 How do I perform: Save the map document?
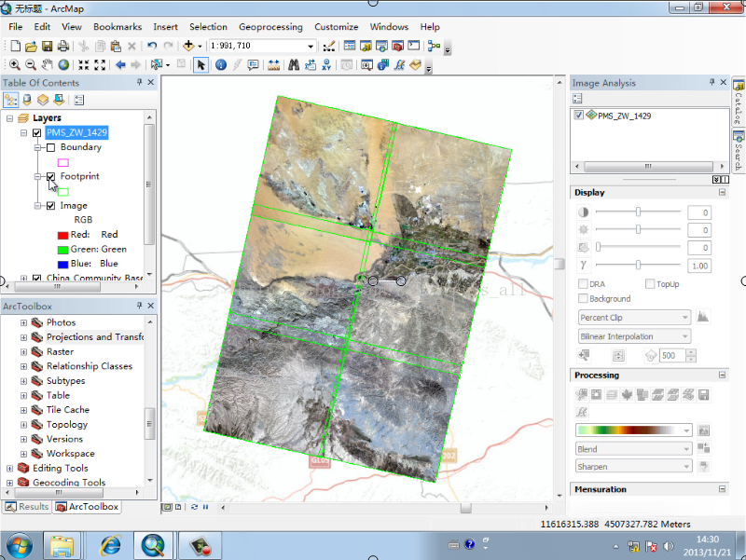tap(47, 46)
